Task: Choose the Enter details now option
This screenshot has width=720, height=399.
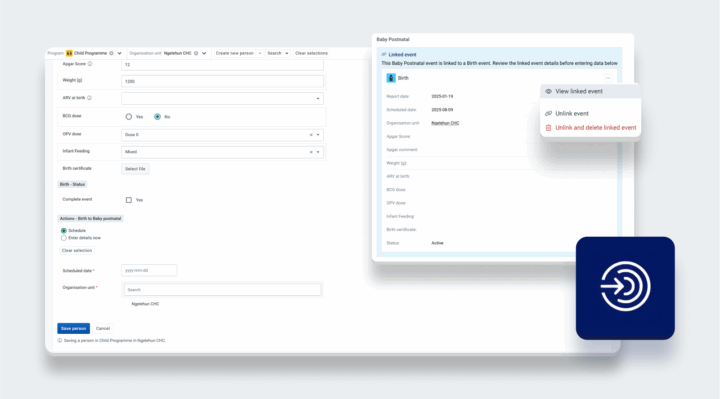Action: [63, 238]
